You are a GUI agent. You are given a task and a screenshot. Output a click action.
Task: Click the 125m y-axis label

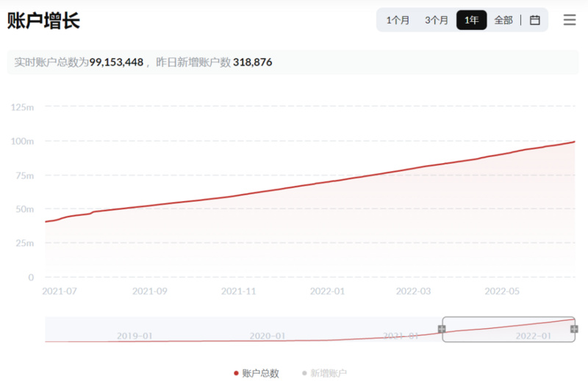pyautogui.click(x=22, y=107)
